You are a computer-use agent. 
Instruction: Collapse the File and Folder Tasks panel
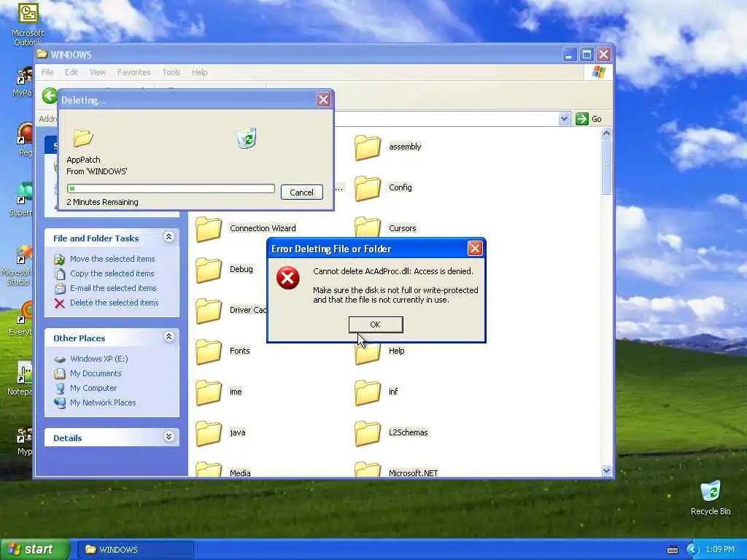[169, 237]
